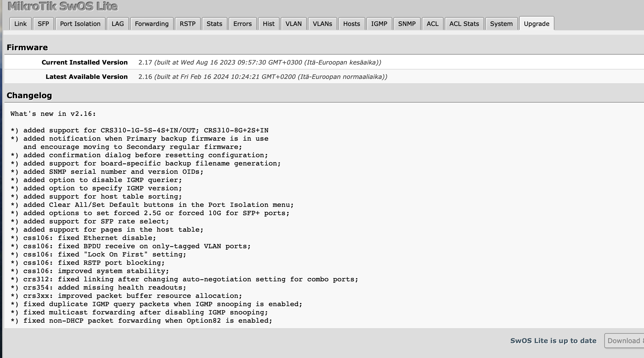Select the Upgrade tab
This screenshot has width=644, height=358.
pos(536,23)
